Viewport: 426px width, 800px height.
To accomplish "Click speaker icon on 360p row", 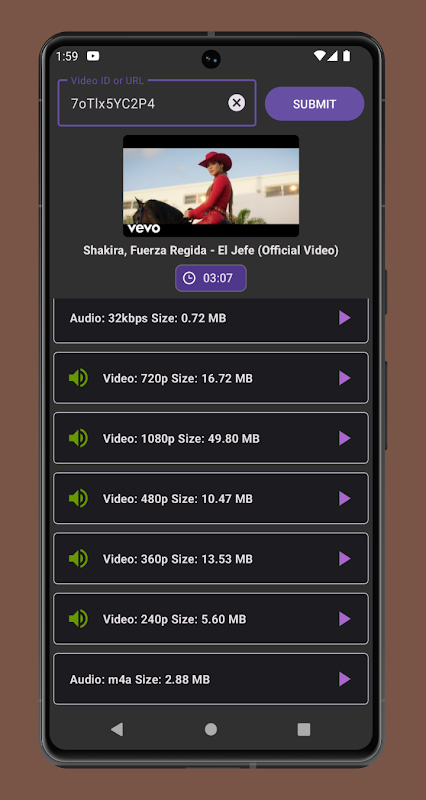I will coord(79,559).
